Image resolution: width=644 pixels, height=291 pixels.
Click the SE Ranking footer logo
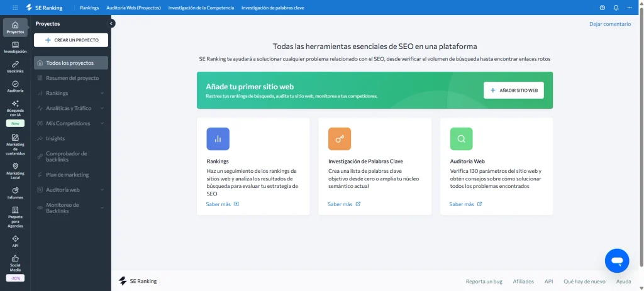[x=138, y=281]
